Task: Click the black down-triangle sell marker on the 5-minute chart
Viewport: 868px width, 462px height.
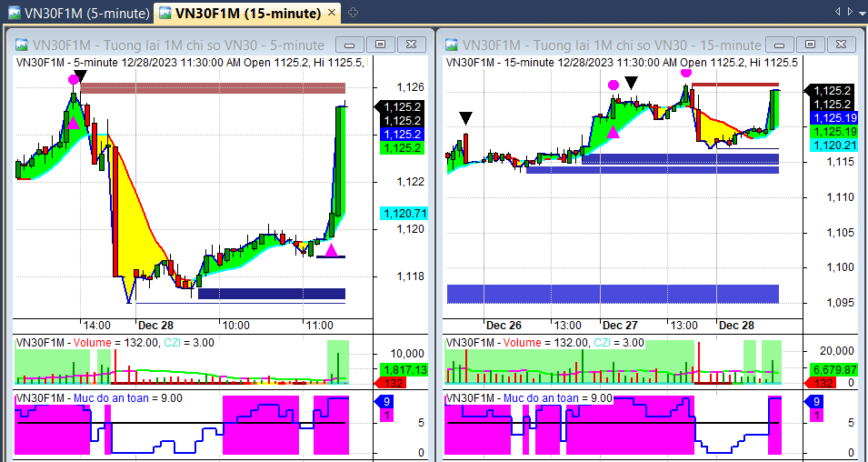Action: click(81, 75)
